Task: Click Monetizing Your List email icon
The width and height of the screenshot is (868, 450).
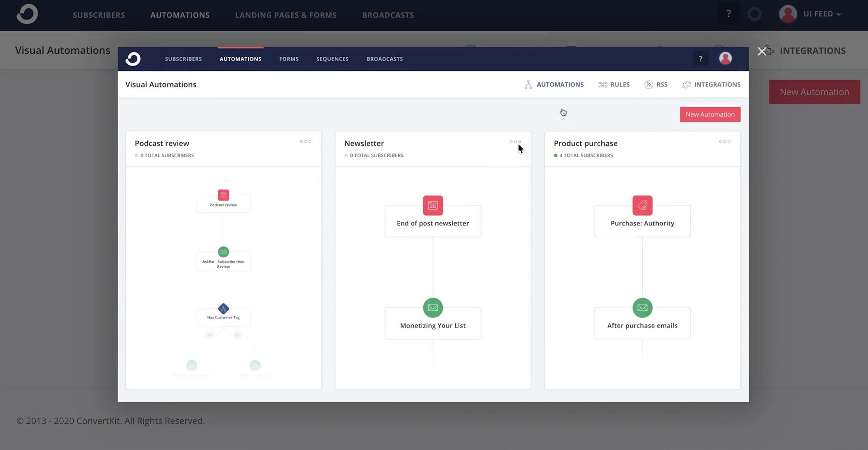Action: (x=433, y=308)
